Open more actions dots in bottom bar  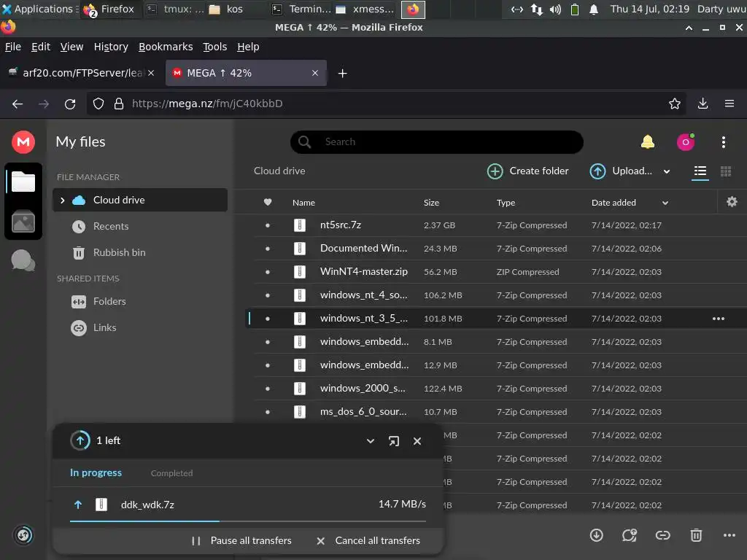pos(729,535)
